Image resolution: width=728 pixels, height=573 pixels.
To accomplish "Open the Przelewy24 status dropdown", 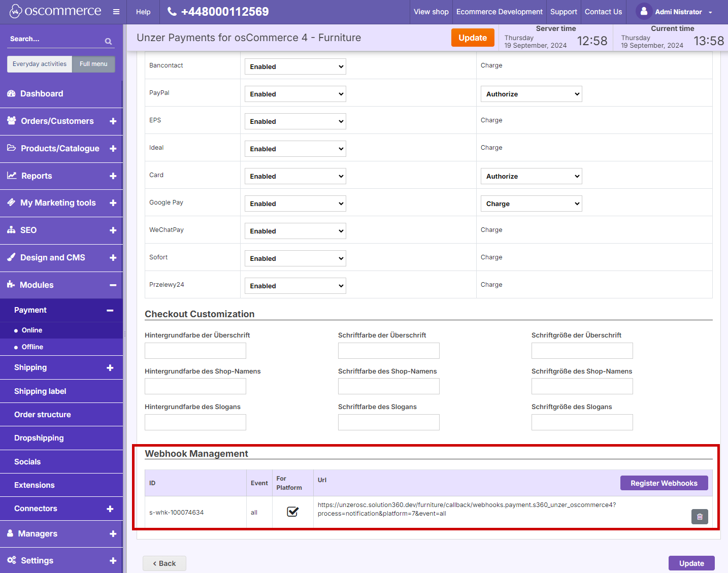I will click(295, 286).
